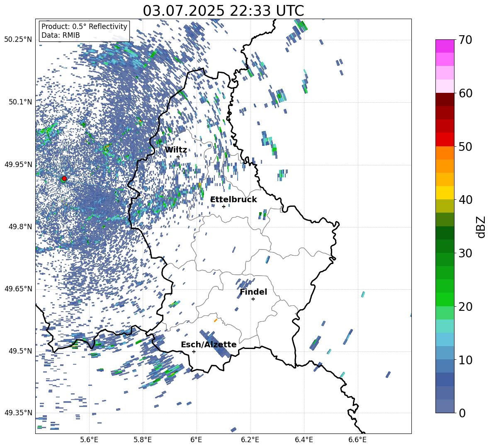Click the cross marker below Findel label

(253, 299)
